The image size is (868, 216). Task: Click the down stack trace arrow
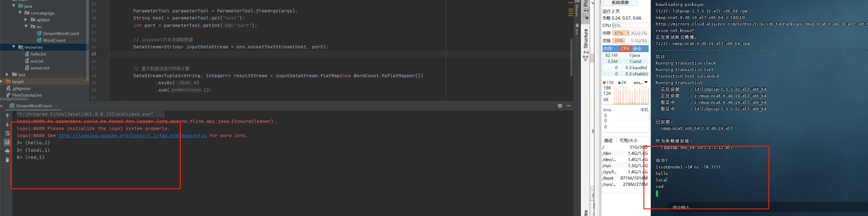pos(7,125)
